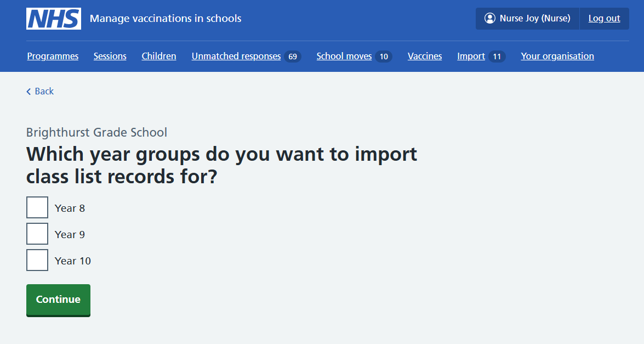Click the Year 9 label text
Image resolution: width=644 pixels, height=344 pixels.
tap(70, 235)
